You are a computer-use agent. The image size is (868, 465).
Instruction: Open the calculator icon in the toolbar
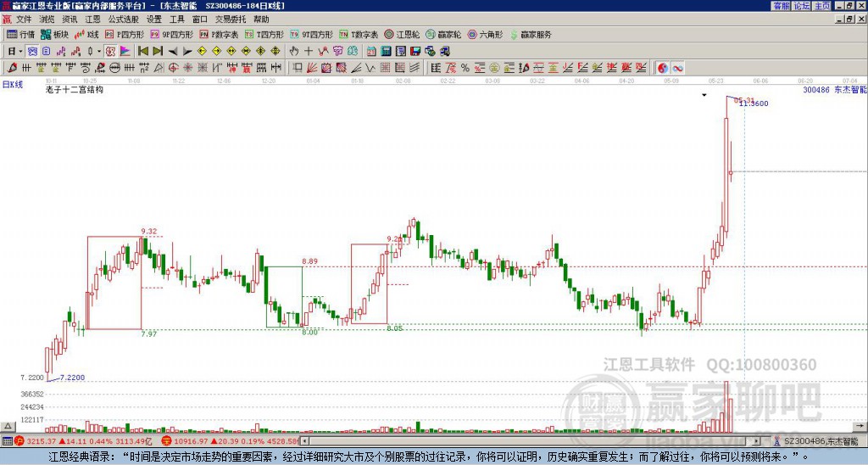pos(386,52)
